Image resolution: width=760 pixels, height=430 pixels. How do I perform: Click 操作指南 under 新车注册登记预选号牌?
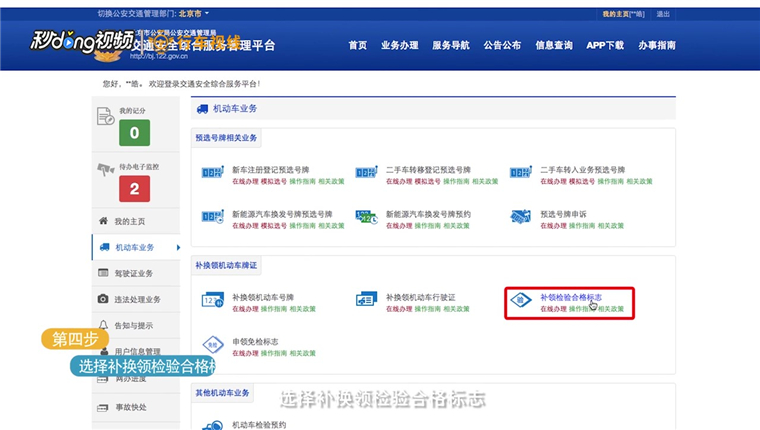[302, 181]
